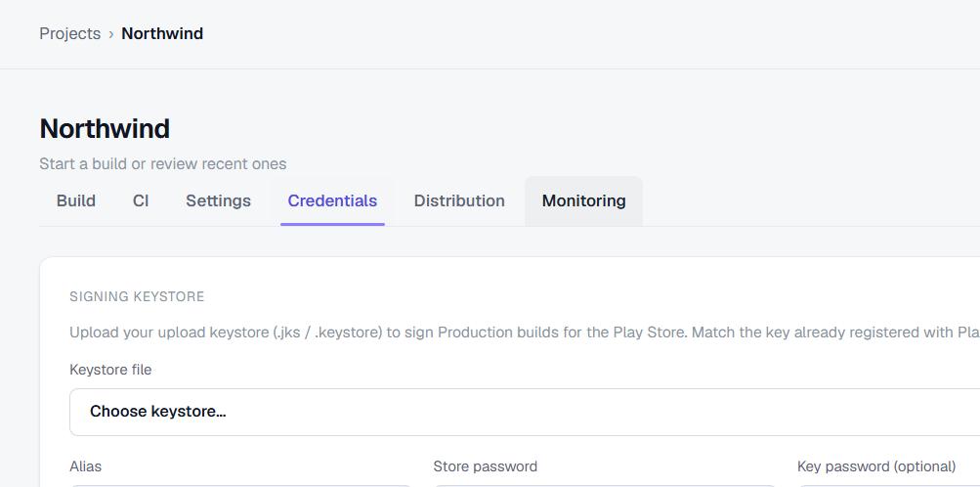
Task: Click the upload keystore description text
Action: click(x=525, y=332)
